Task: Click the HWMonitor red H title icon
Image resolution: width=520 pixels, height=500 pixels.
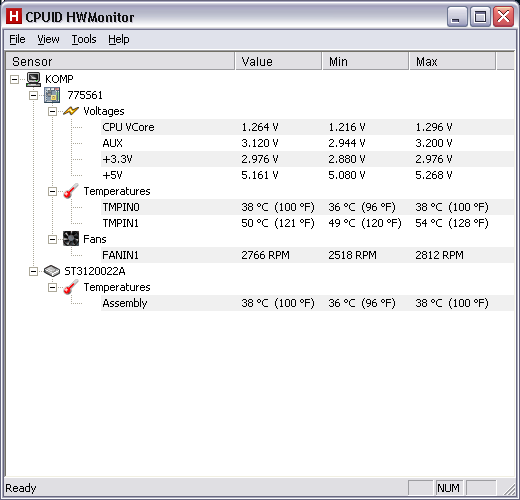Action: pos(14,16)
